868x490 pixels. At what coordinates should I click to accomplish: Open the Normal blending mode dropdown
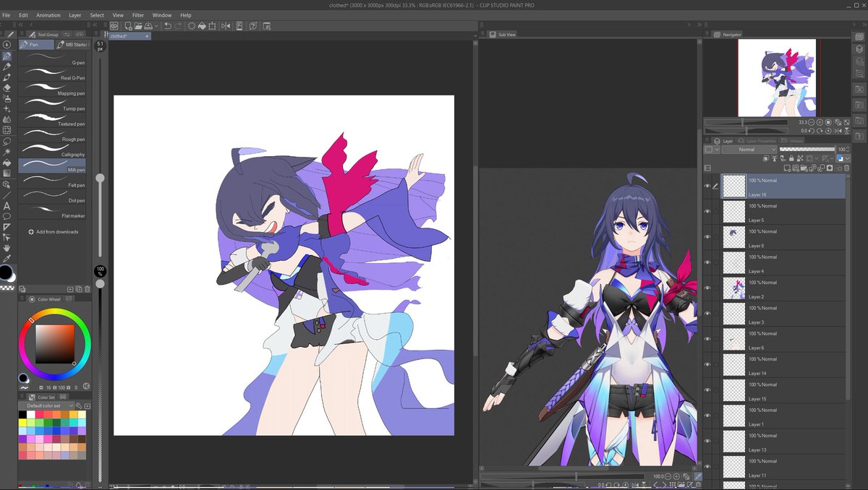tap(749, 150)
